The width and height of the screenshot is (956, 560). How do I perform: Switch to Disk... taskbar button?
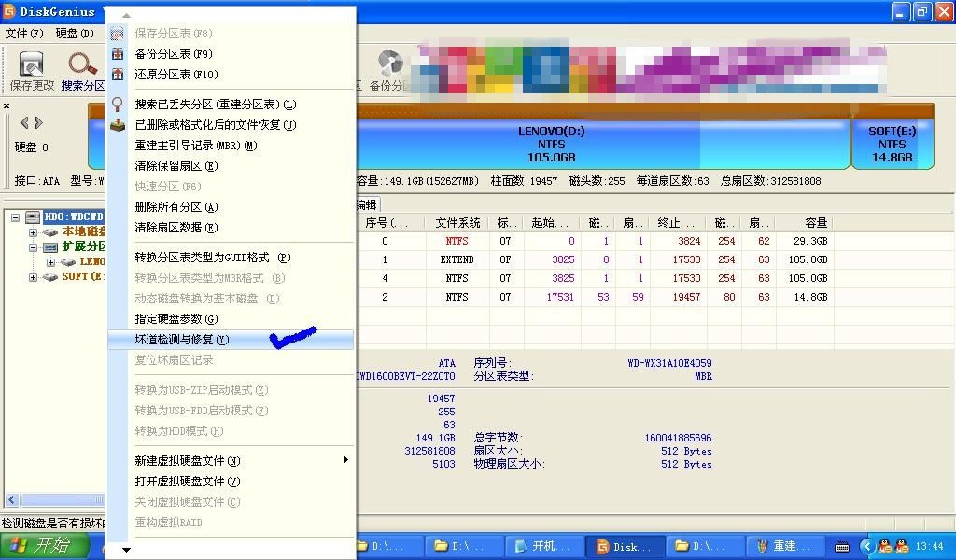pyautogui.click(x=625, y=546)
